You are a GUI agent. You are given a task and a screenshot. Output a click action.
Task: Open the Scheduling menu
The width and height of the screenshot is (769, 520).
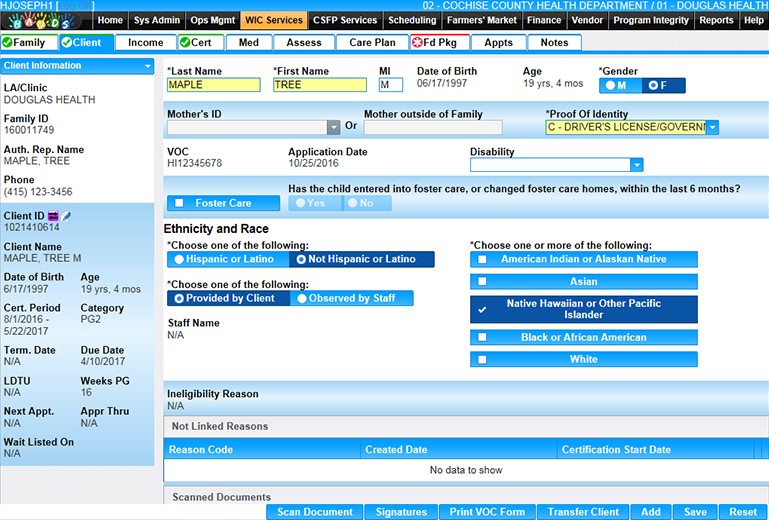click(x=411, y=20)
